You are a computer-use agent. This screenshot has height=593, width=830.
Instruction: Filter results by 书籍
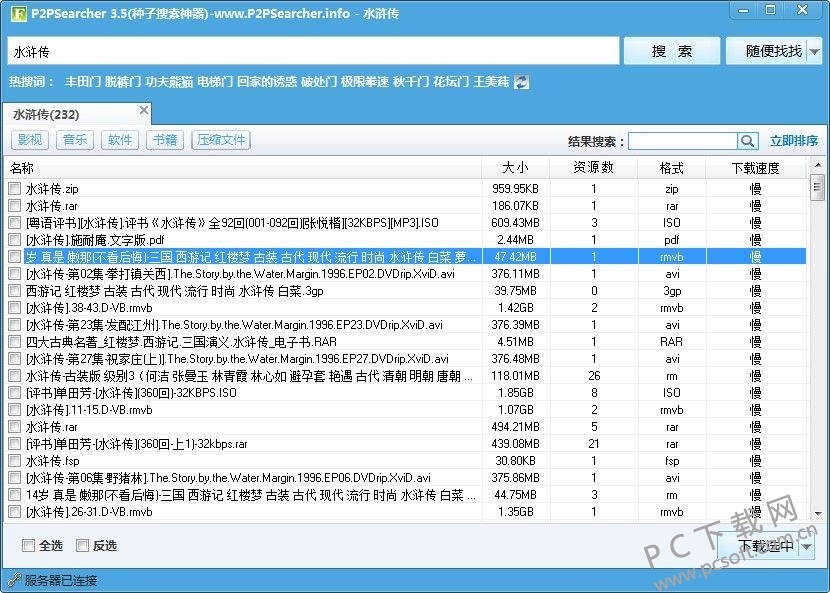pyautogui.click(x=165, y=140)
